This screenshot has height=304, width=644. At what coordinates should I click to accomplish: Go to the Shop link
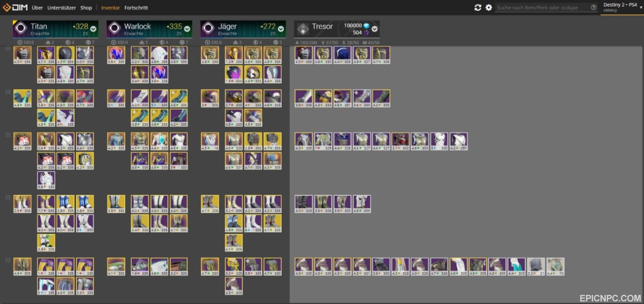coord(86,8)
